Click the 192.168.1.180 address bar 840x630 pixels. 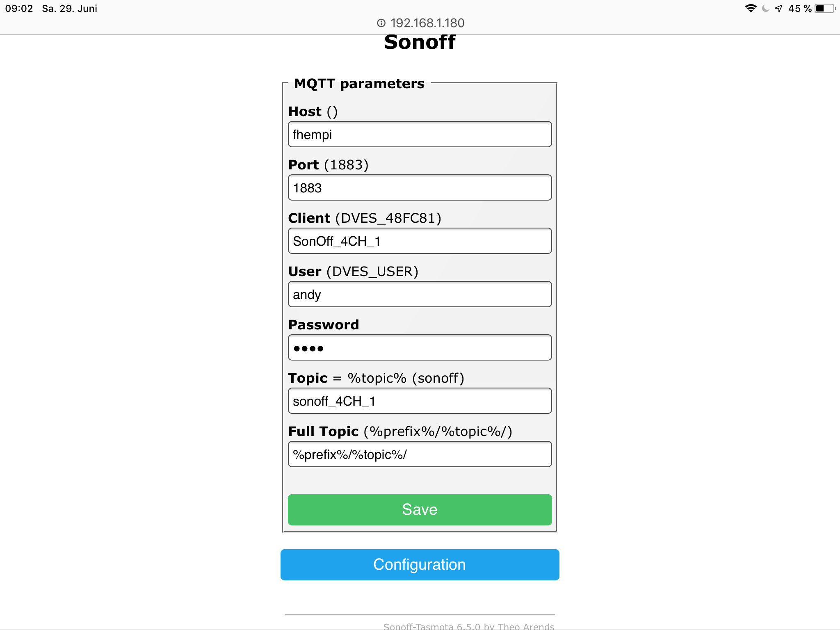(427, 23)
